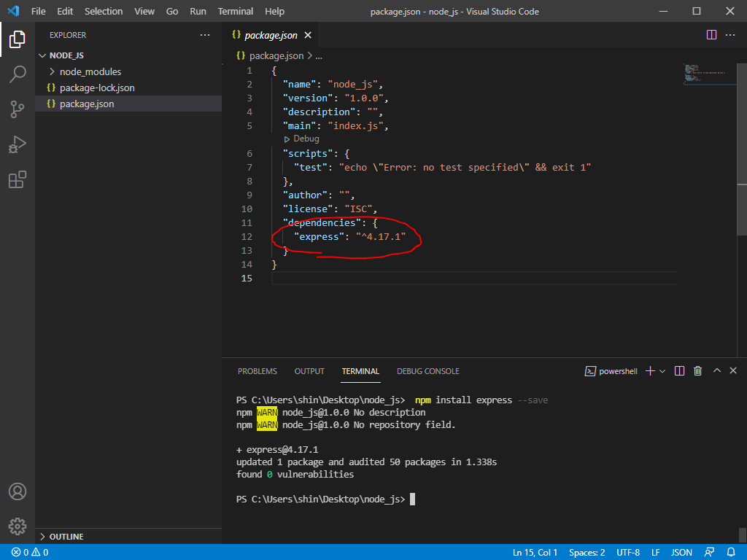Switch to the DEBUG CONSOLE tab
This screenshot has width=747, height=560.
point(427,371)
